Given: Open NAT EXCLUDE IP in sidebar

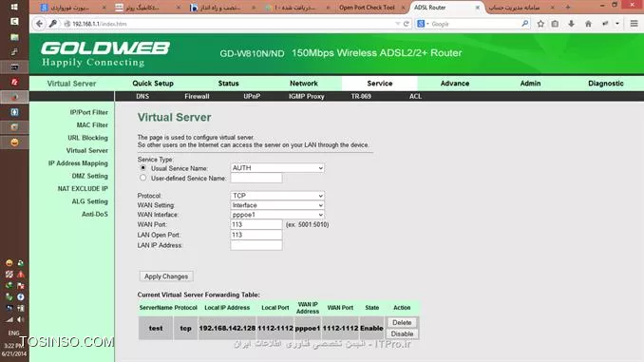Looking at the screenshot, I should coord(83,189).
